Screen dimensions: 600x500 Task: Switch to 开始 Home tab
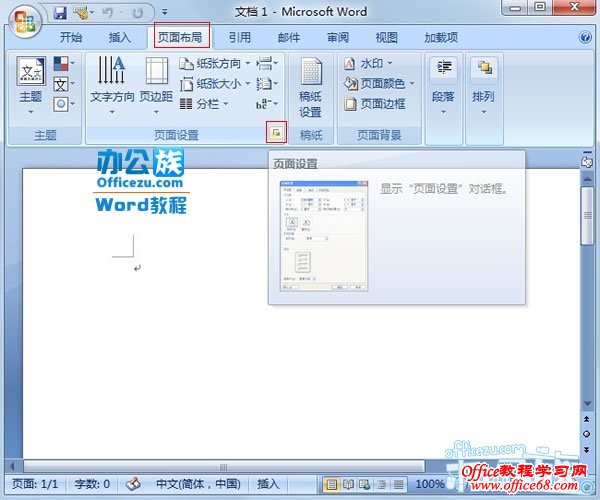(71, 37)
